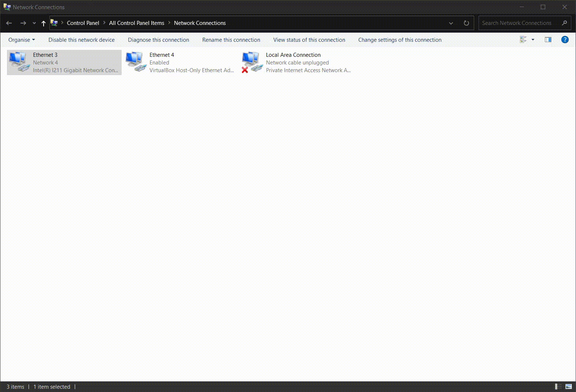Switch to large icons view in status bar
Image resolution: width=576 pixels, height=392 pixels.
point(569,387)
